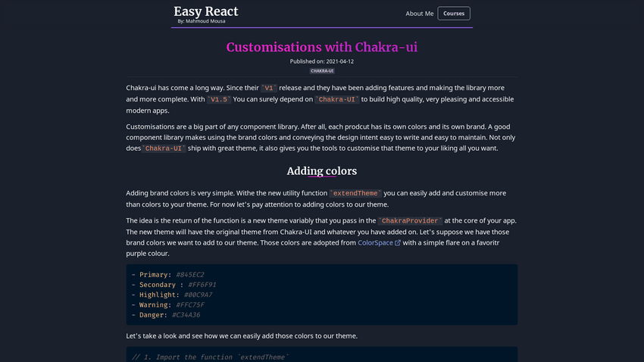Click the Courses button
644x362 pixels.
click(454, 14)
